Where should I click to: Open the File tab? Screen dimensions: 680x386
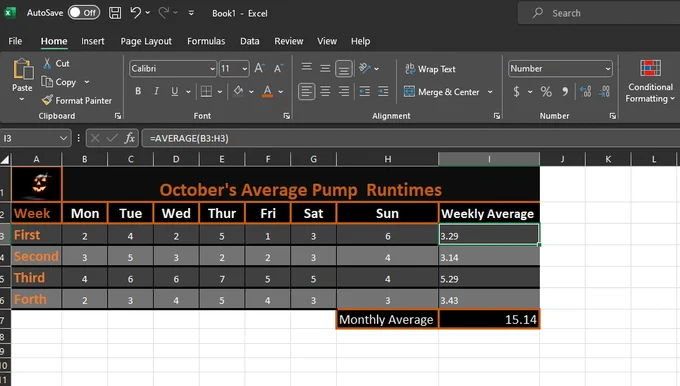(x=15, y=41)
